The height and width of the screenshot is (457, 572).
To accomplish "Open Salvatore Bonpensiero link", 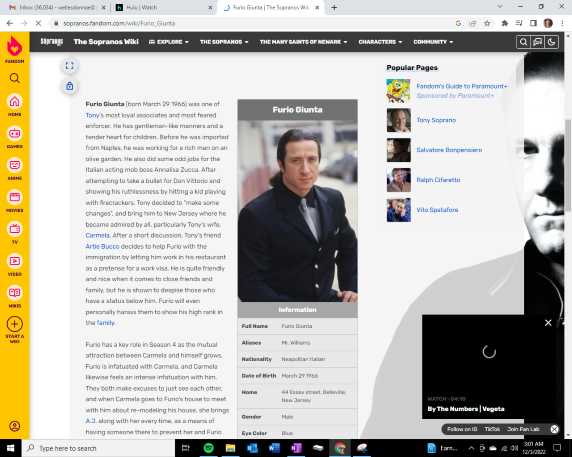I will point(449,150).
